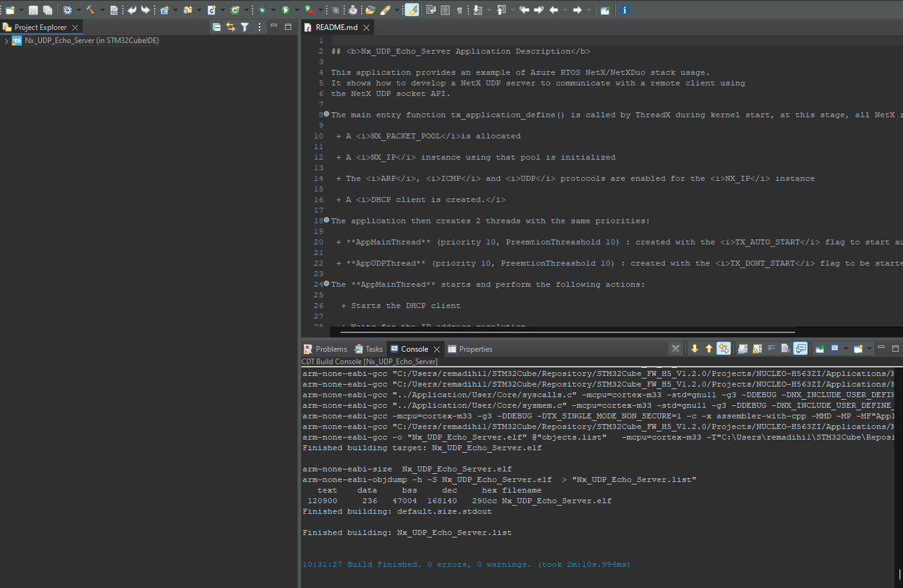903x588 pixels.
Task: Open the Properties tab
Action: pos(475,349)
